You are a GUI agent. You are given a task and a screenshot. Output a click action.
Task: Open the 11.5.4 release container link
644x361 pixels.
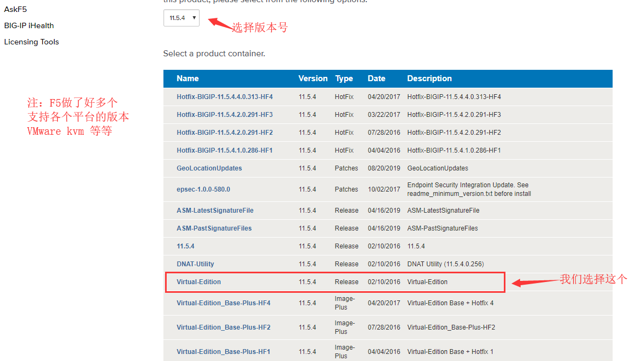185,246
